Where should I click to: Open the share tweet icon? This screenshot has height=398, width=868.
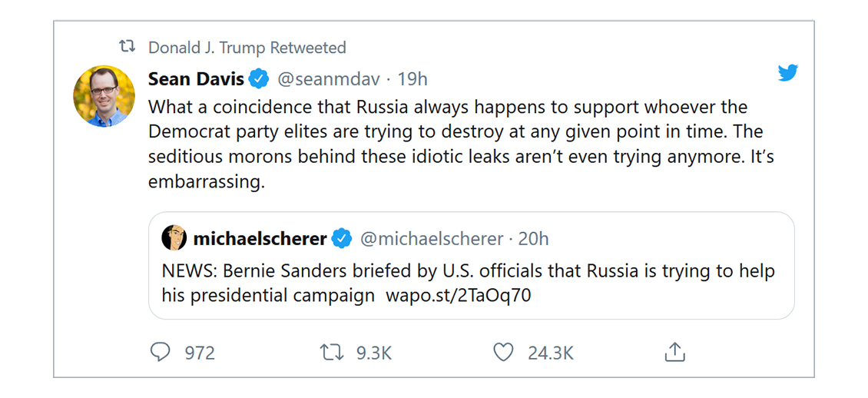[x=674, y=353]
